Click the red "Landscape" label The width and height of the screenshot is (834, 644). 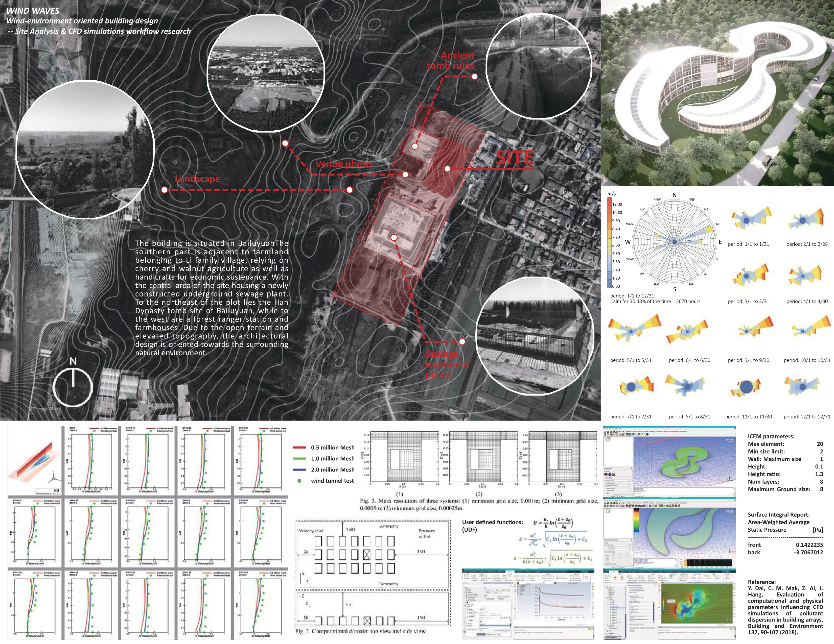(197, 179)
